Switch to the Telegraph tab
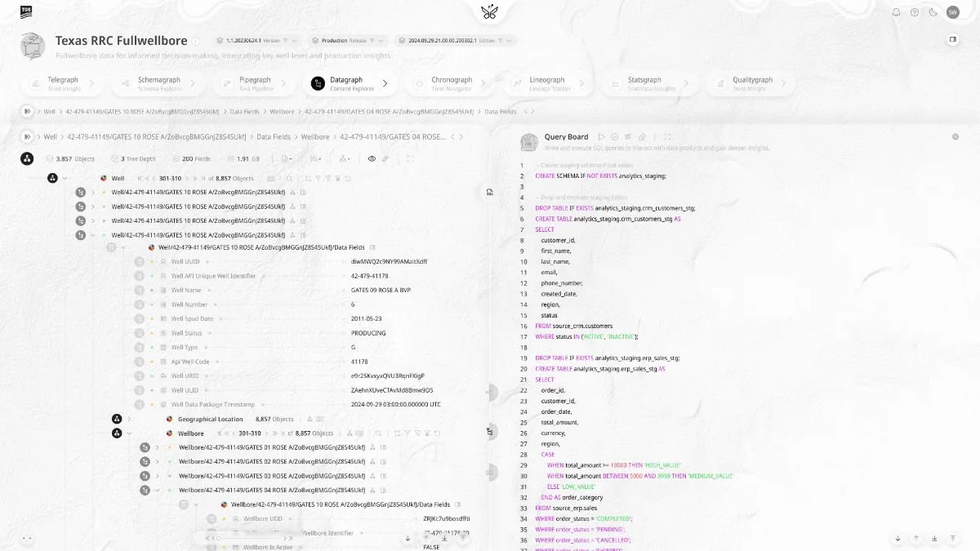The height and width of the screenshot is (551, 980). [x=63, y=83]
